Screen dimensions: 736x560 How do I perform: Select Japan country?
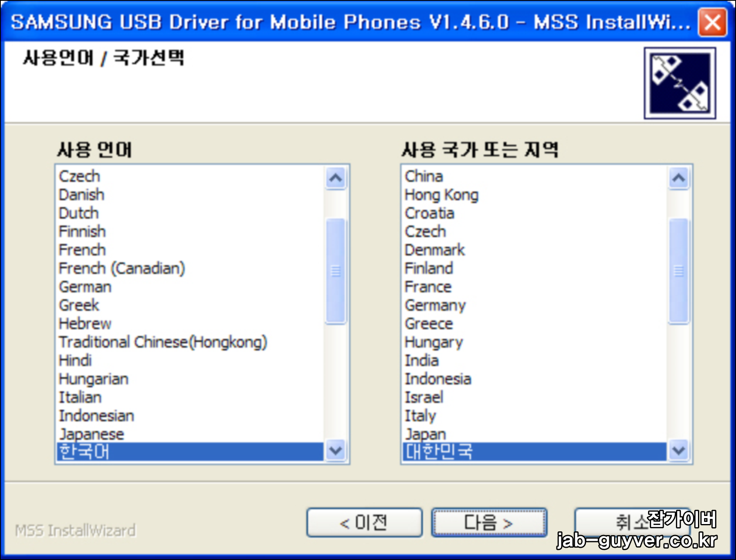click(x=535, y=434)
